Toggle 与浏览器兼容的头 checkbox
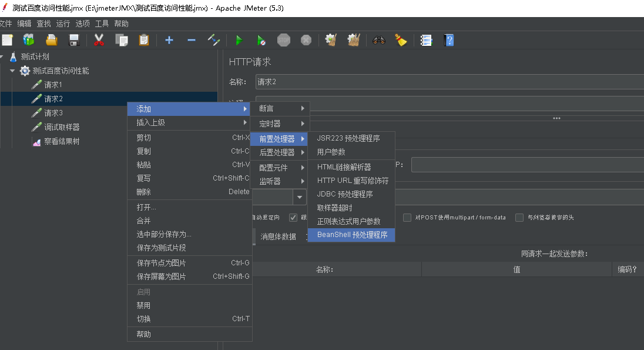 (519, 218)
